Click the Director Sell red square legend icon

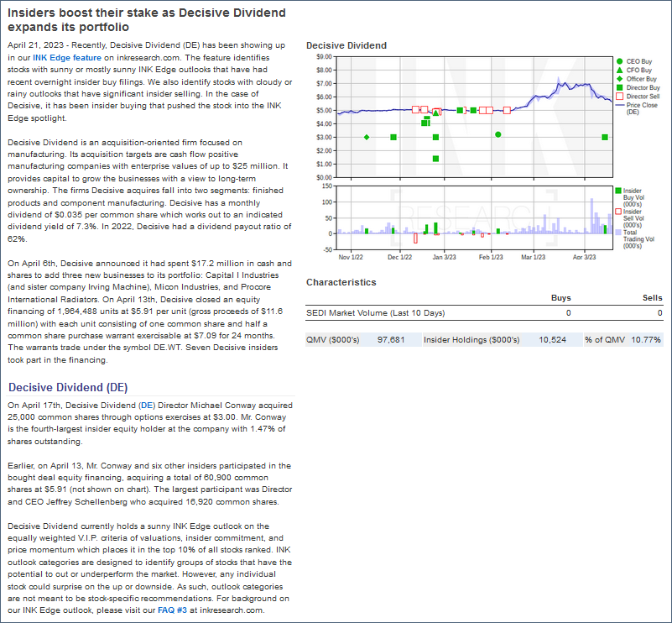(619, 96)
